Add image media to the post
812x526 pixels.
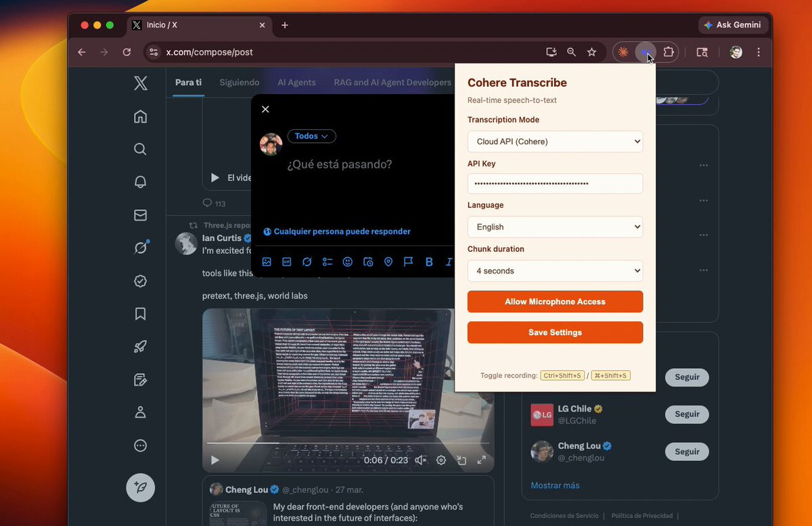(267, 262)
